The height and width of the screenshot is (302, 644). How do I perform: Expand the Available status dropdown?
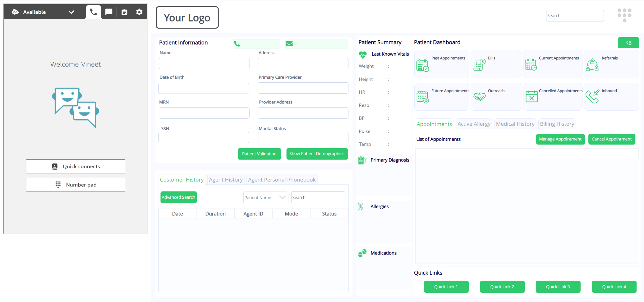[71, 12]
